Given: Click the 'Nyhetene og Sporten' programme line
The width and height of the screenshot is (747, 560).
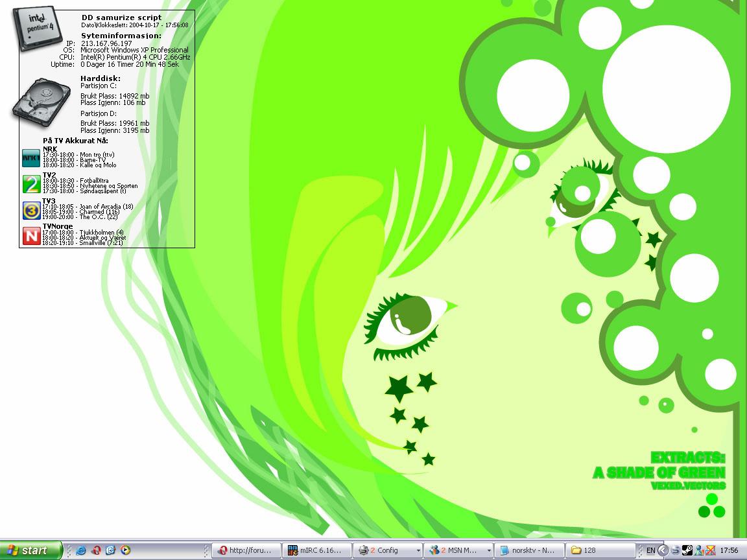Looking at the screenshot, I should 91,186.
